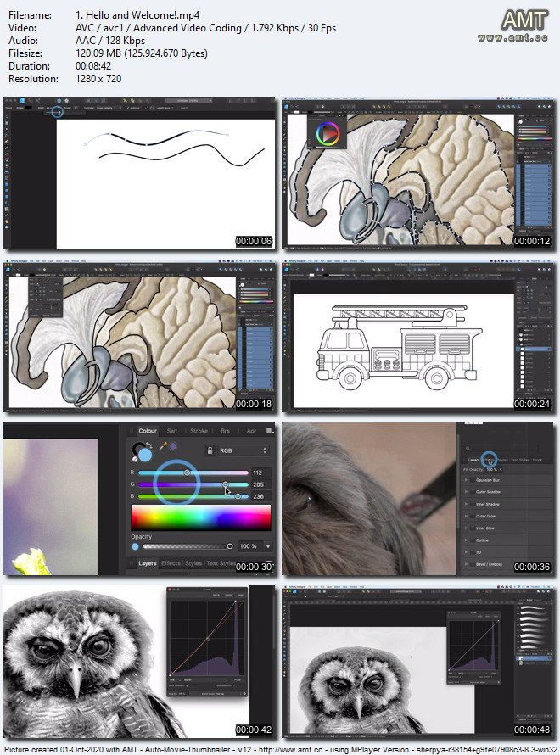The height and width of the screenshot is (755, 560).
Task: Enable the Outer Shadow checkbox
Action: point(473,492)
